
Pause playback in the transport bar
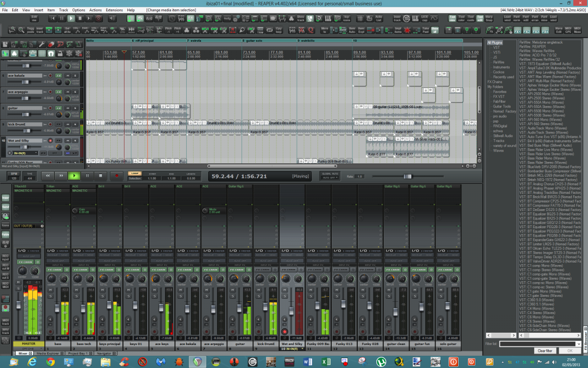point(87,176)
